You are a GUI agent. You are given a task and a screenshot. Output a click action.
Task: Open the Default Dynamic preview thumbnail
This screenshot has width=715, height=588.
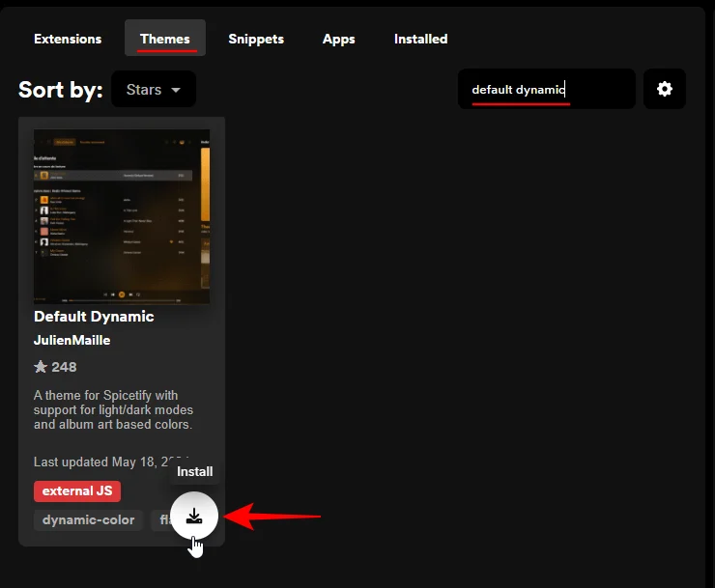(x=122, y=217)
